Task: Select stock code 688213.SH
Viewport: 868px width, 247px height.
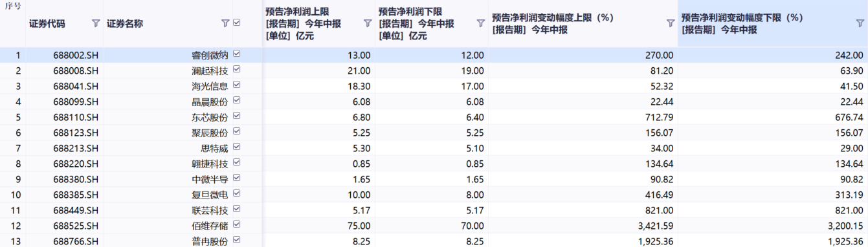Action: [x=75, y=149]
